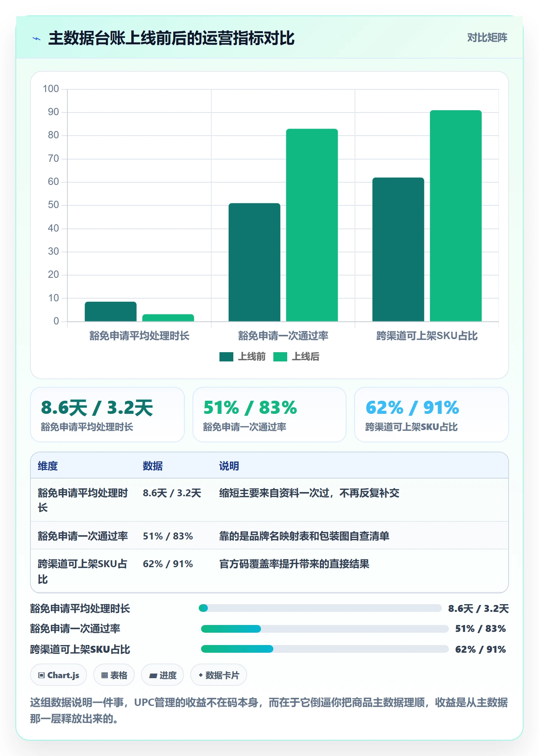Toggle the 上线后 legend color swatch

click(280, 357)
